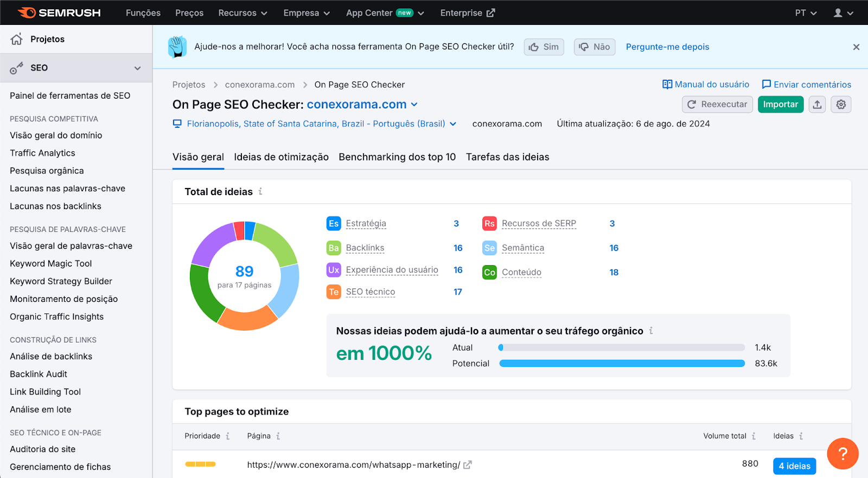Click the Projetos home icon
The image size is (868, 478).
17,39
